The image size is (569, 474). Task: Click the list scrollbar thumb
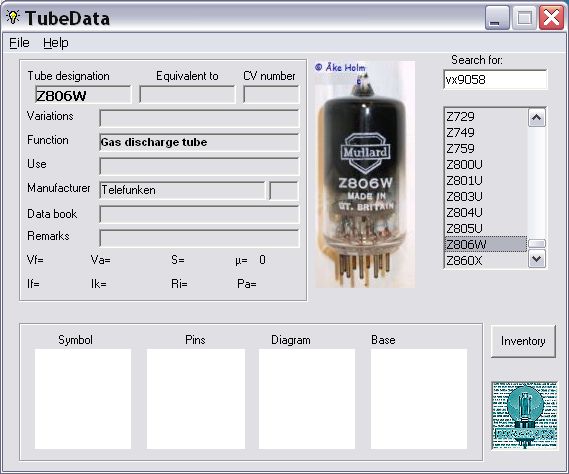click(x=537, y=244)
